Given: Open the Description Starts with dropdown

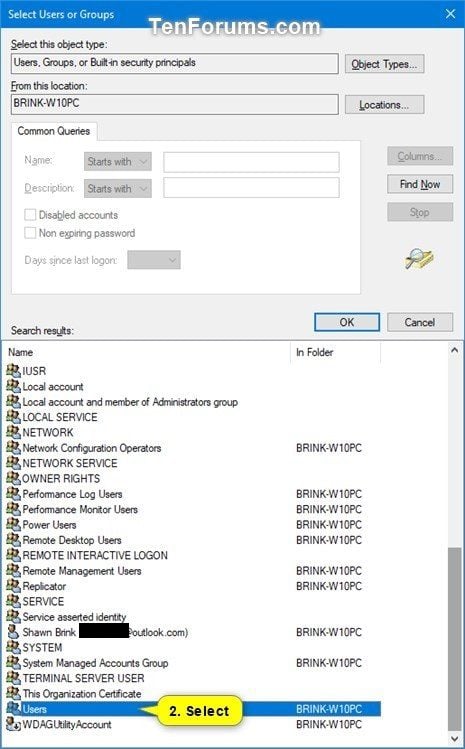Looking at the screenshot, I should pos(118,188).
